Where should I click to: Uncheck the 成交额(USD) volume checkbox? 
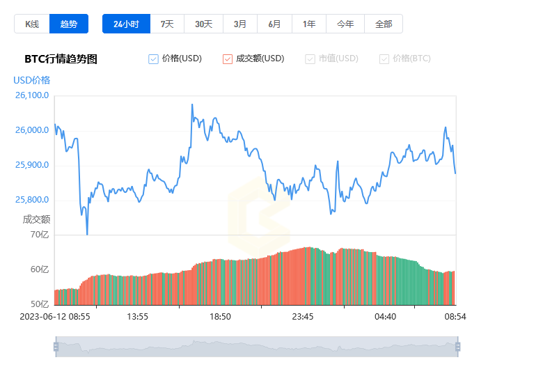(228, 59)
